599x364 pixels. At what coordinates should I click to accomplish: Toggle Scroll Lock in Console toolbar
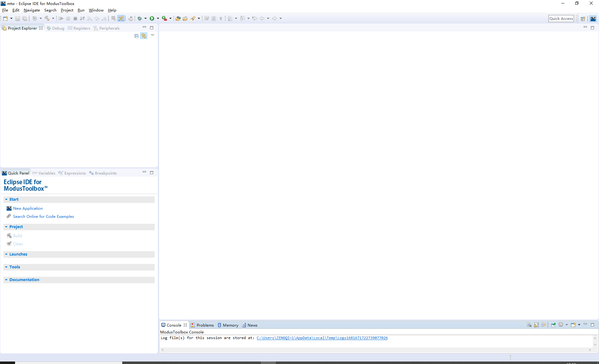click(x=536, y=325)
